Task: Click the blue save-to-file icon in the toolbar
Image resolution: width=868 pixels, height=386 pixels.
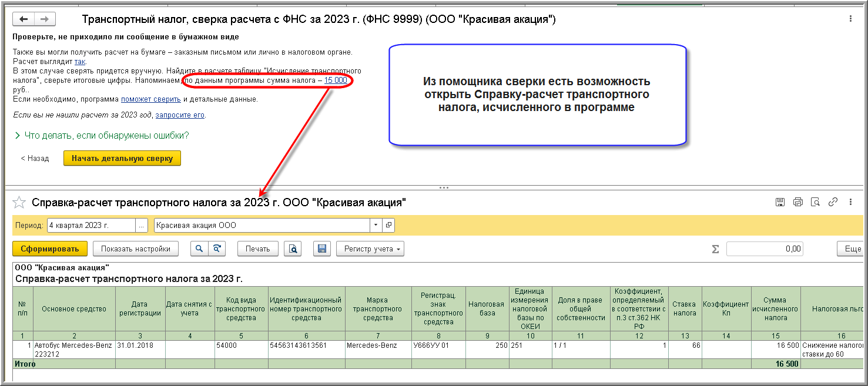Action: point(322,249)
